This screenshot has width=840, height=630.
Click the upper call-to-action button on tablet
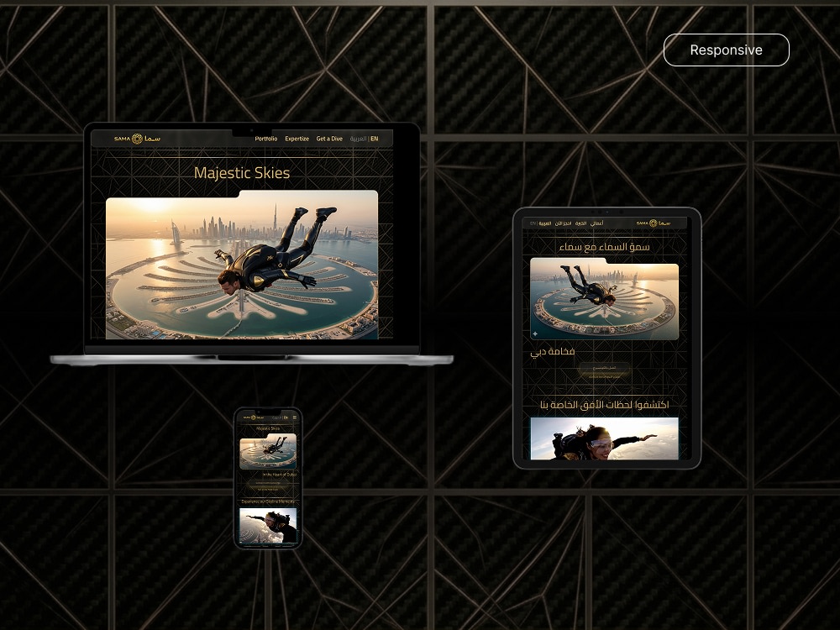click(x=604, y=368)
